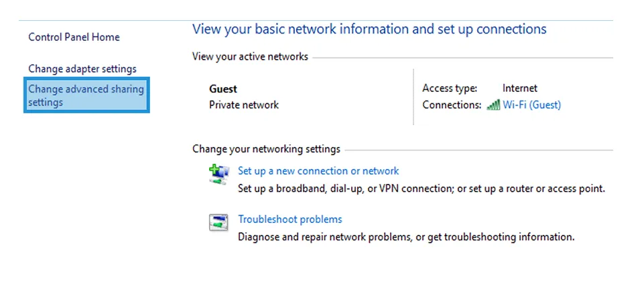Viewport: 644px width, 292px height.
Task: Click the green Wi-Fi signal bars icon
Action: 493,105
